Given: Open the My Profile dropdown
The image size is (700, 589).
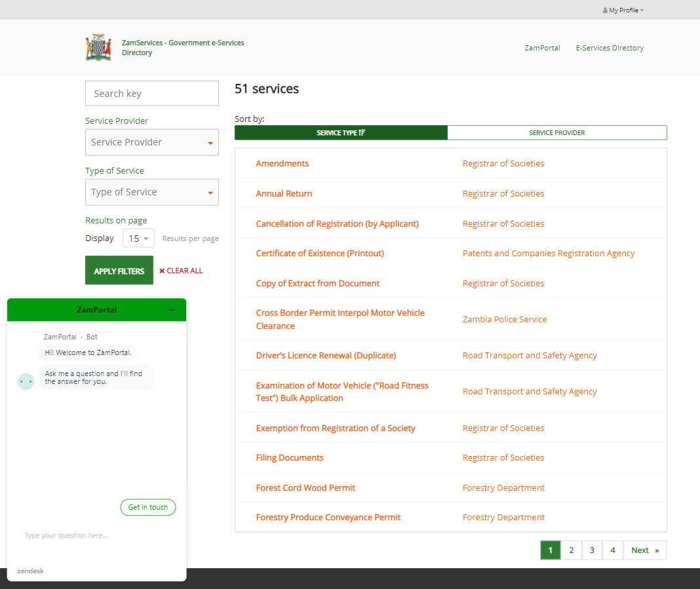Looking at the screenshot, I should point(623,10).
